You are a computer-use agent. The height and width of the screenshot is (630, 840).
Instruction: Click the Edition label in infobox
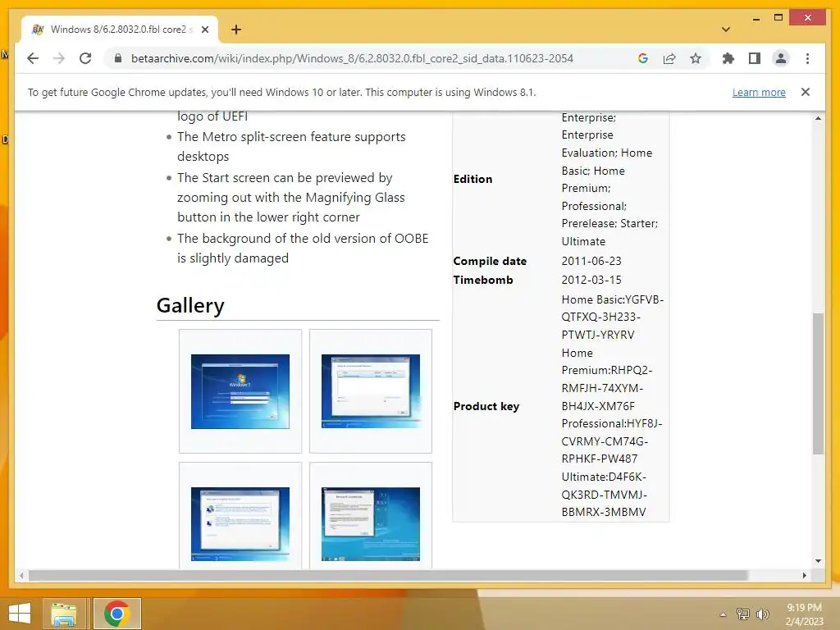tap(472, 179)
